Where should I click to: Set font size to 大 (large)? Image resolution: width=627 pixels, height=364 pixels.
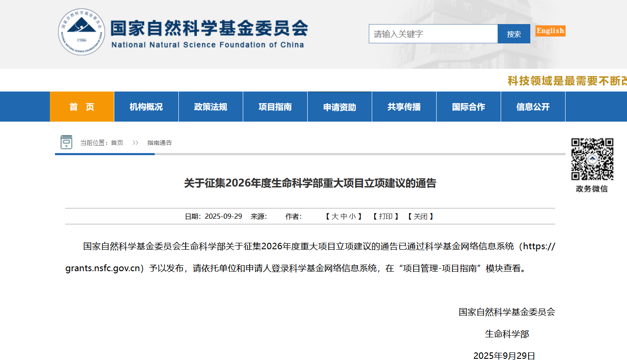click(335, 217)
